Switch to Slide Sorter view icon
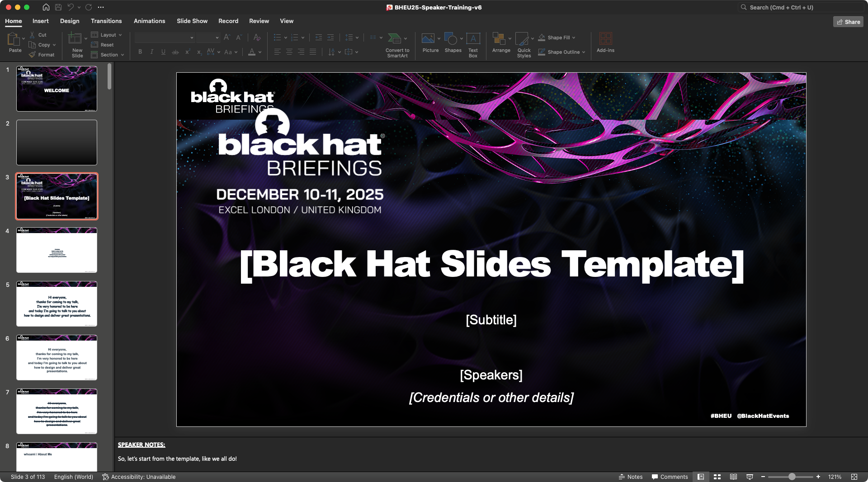Screen dimensions: 868x482 coord(717,477)
